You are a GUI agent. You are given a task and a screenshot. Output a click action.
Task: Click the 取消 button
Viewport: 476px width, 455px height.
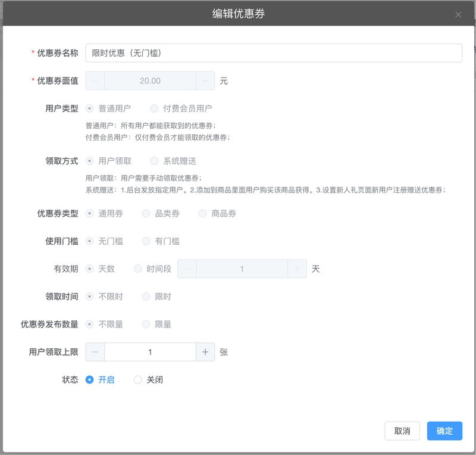[x=402, y=431]
